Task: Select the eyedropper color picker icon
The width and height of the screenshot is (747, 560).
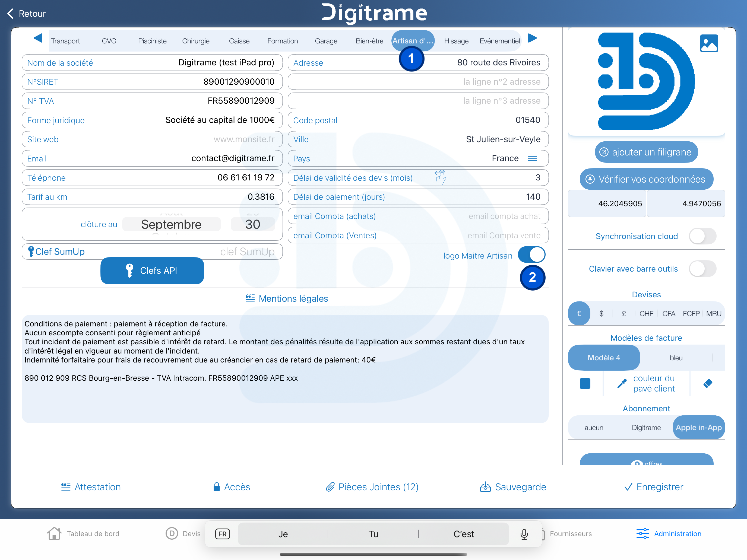Action: point(622,383)
